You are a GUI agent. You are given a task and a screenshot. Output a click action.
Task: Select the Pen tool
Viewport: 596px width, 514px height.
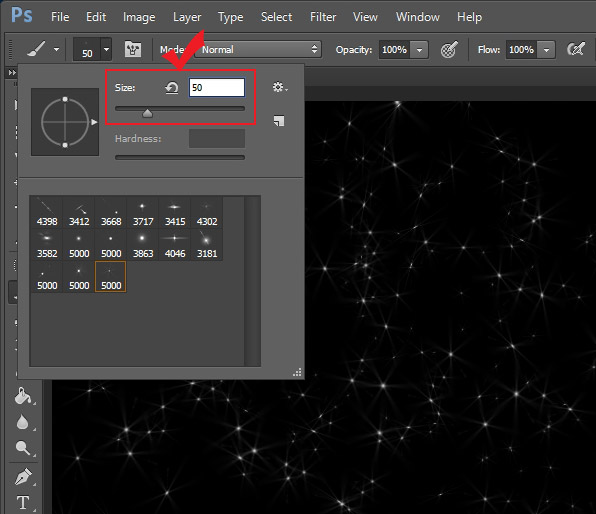23,476
